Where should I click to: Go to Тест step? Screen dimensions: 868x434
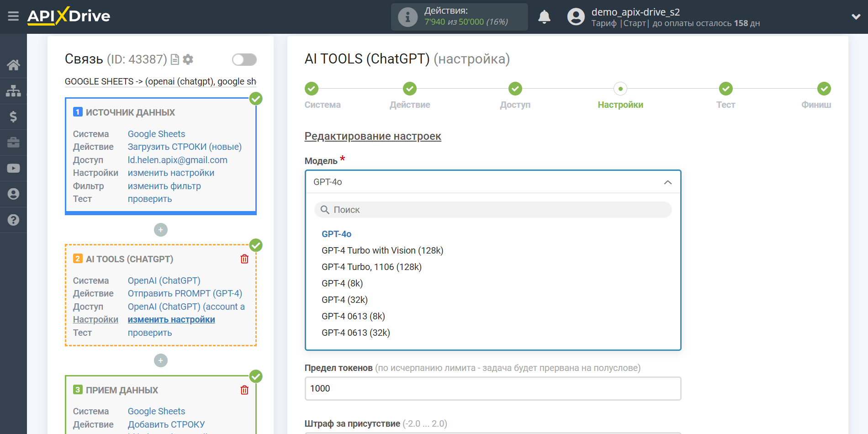(726, 89)
